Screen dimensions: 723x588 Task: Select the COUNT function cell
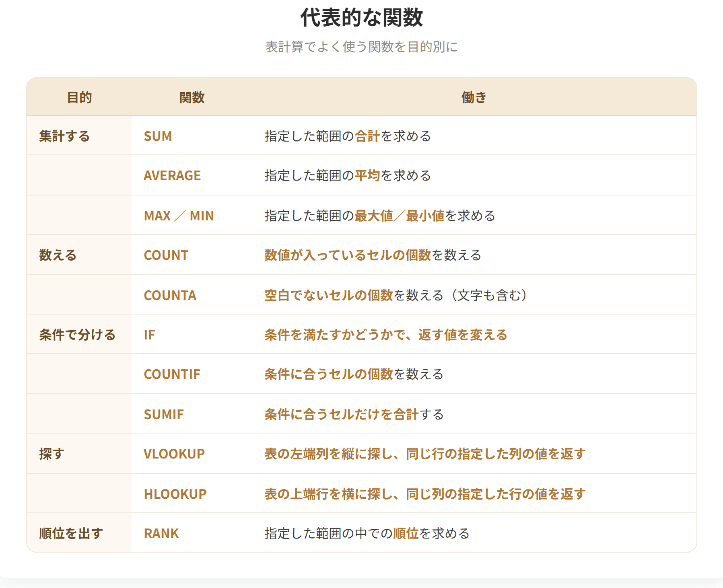click(x=192, y=255)
